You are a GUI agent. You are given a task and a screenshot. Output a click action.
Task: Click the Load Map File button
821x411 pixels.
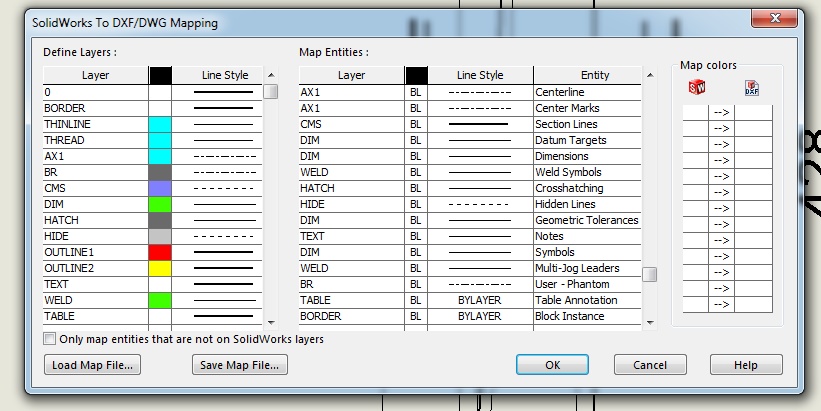pyautogui.click(x=93, y=365)
